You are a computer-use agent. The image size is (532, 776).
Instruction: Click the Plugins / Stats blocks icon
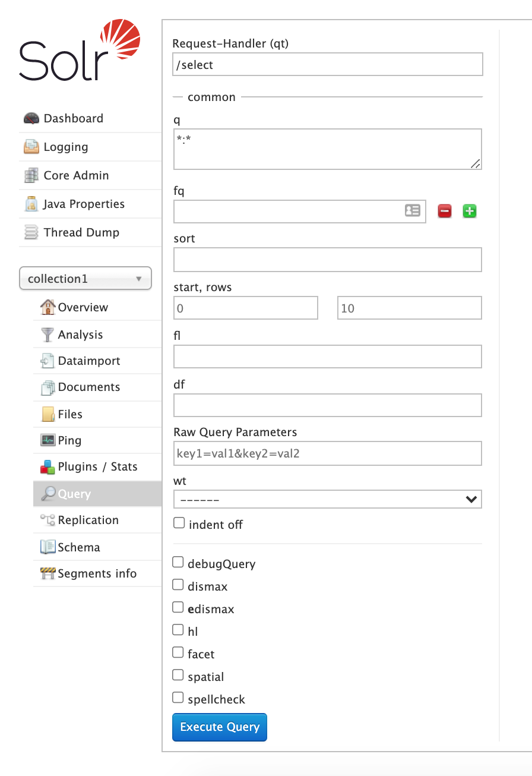pos(47,467)
